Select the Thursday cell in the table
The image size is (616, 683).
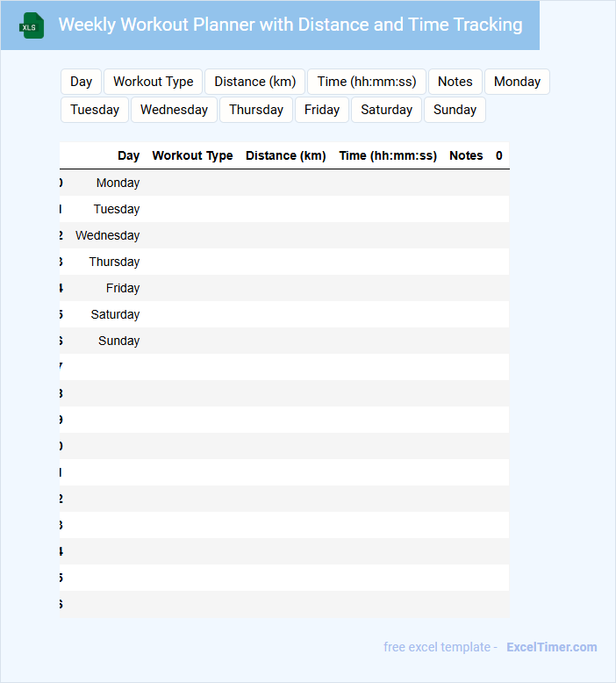[114, 262]
